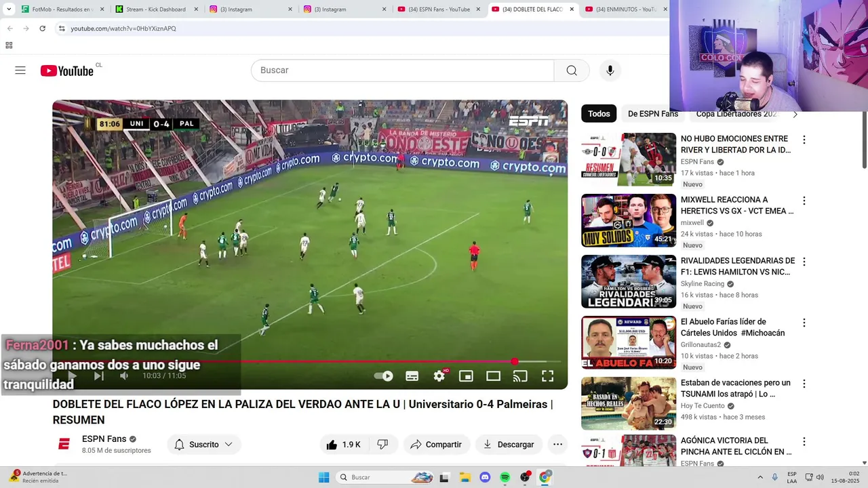
Task: Expand the Suscrito notification dropdown
Action: click(x=203, y=445)
